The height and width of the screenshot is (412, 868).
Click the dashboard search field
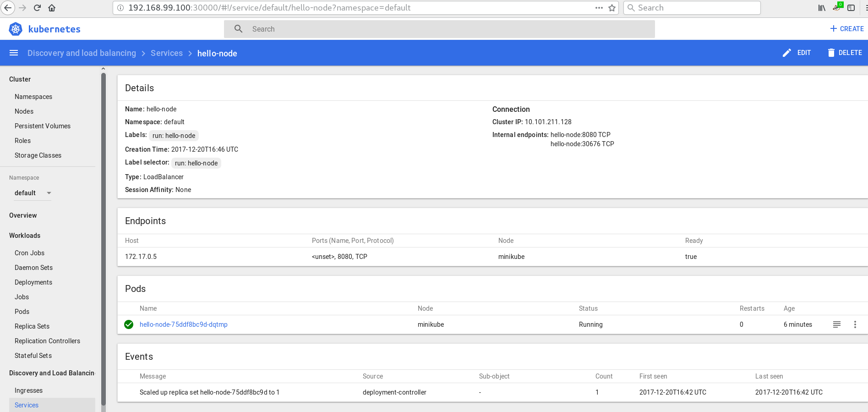(440, 29)
